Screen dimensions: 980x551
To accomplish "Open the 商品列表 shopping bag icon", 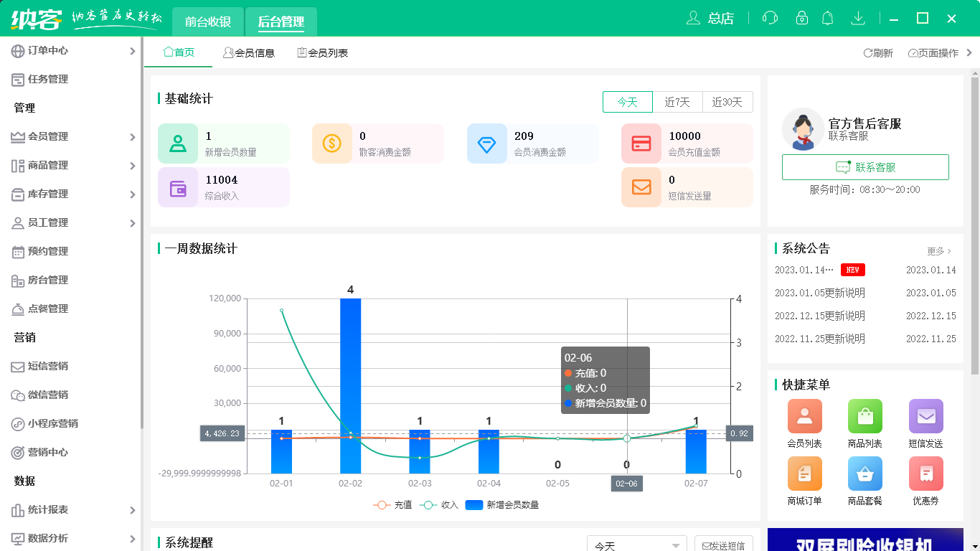I will click(865, 416).
